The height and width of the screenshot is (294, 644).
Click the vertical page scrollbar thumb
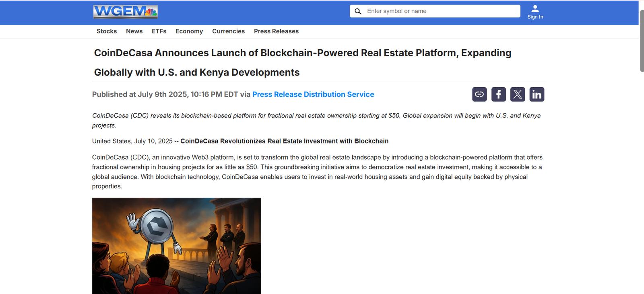[642, 40]
